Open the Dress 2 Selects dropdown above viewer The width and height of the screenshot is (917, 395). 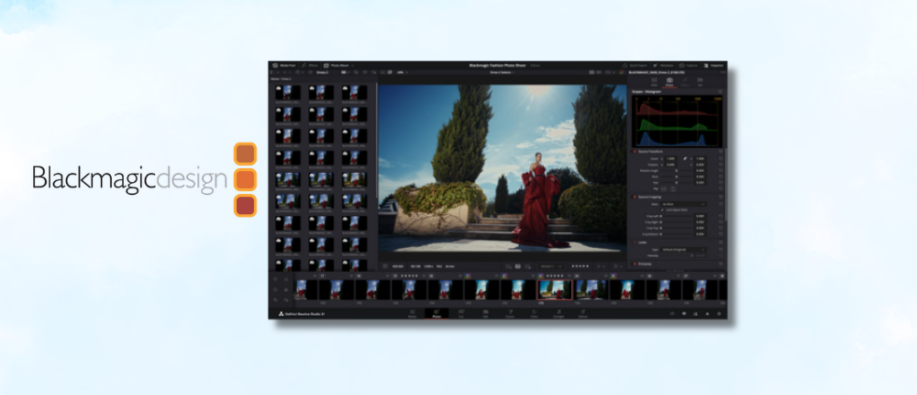click(502, 72)
